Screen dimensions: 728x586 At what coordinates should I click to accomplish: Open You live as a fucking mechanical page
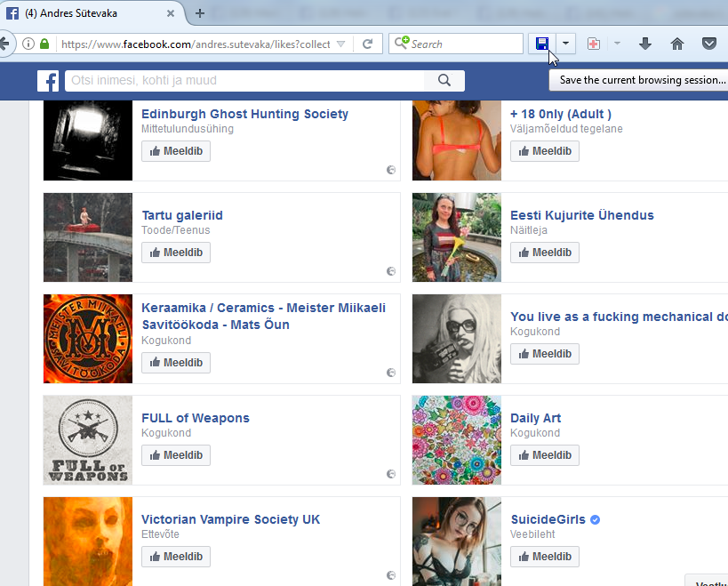click(x=619, y=317)
